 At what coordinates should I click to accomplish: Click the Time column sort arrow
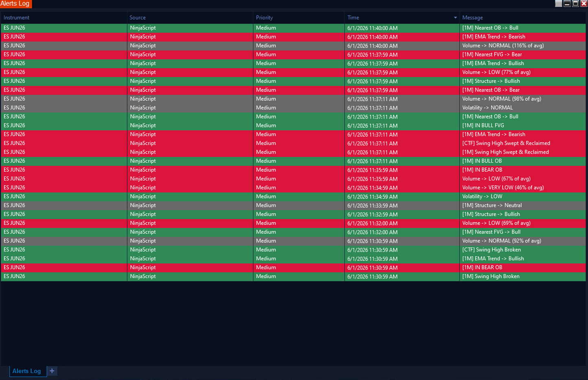coord(455,18)
